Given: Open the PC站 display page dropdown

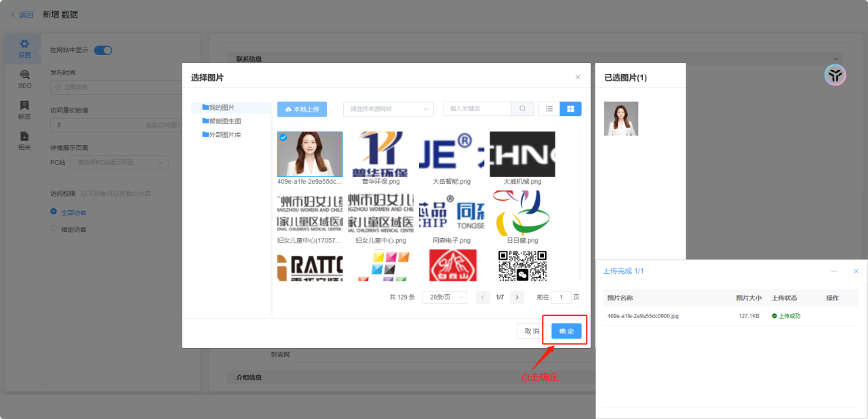Looking at the screenshot, I should point(119,163).
